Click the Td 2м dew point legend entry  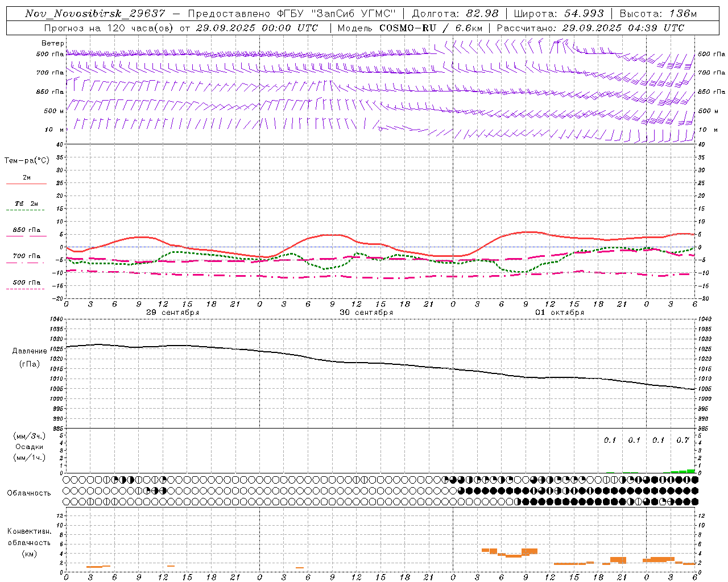[x=26, y=203]
